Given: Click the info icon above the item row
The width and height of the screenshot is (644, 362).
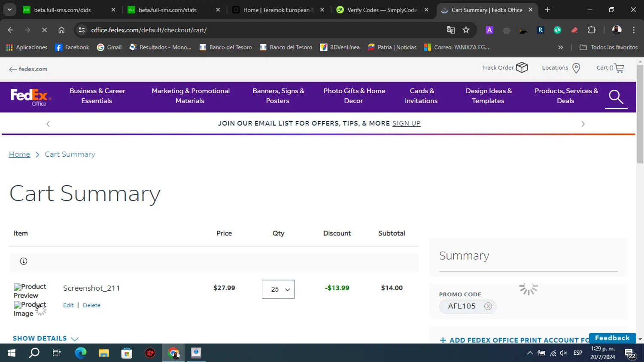Looking at the screenshot, I should click(24, 261).
